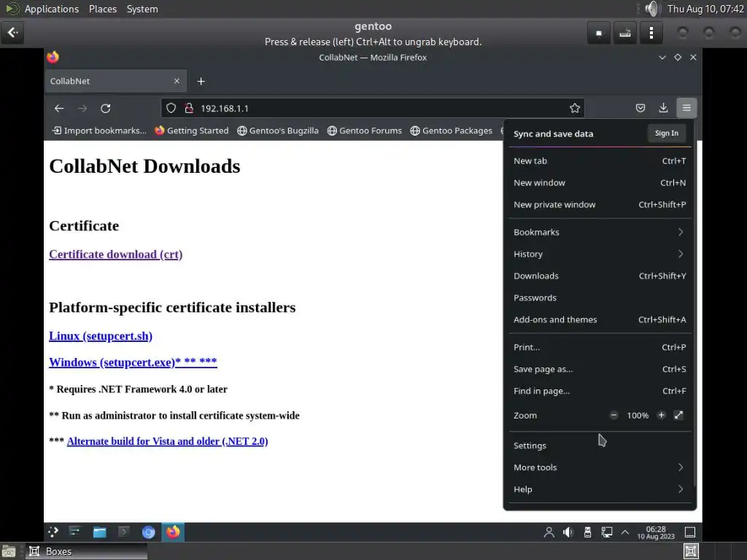Click the Boxes stop square button
This screenshot has height=560, width=747.
pyautogui.click(x=599, y=34)
